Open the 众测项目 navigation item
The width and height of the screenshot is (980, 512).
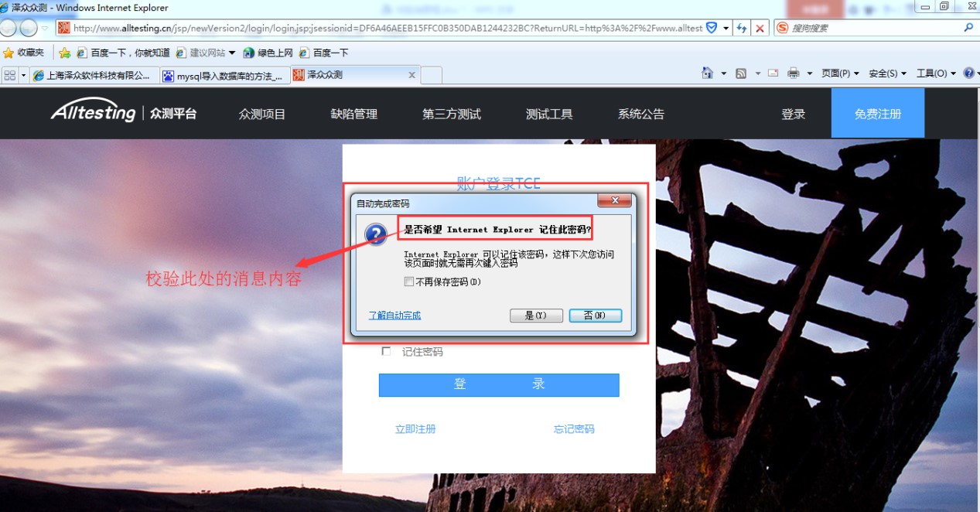click(262, 114)
